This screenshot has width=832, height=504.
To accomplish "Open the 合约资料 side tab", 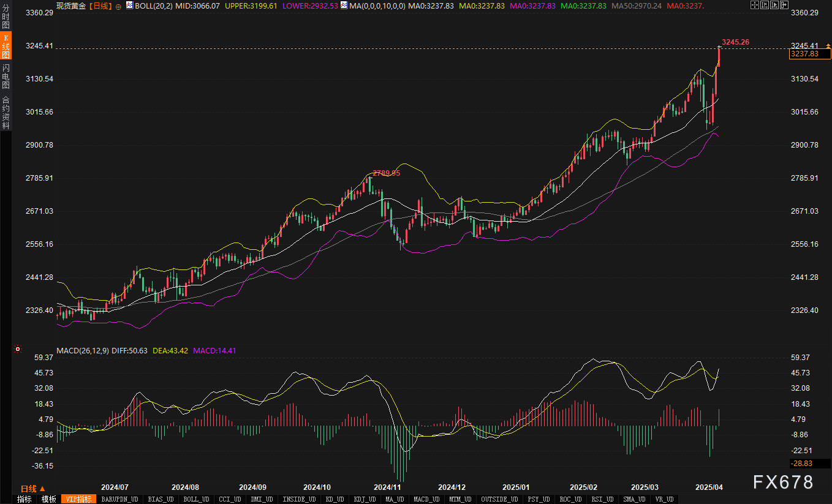I will click(x=6, y=113).
